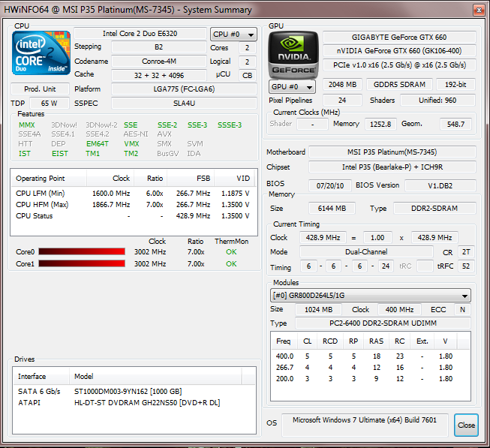This screenshot has height=448, width=490.
Task: Click the Core1 load bar
Action: click(x=82, y=263)
